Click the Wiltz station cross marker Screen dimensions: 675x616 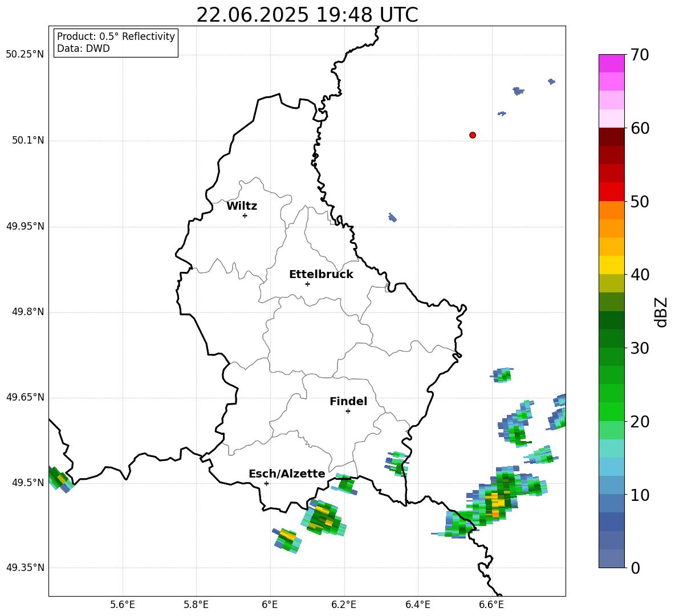tap(245, 215)
